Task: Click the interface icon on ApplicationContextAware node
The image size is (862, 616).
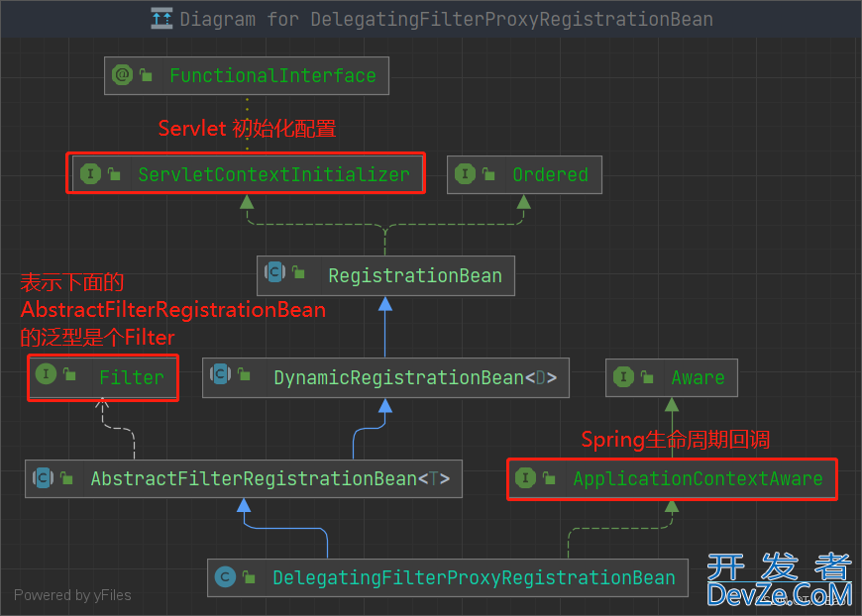Action: click(525, 477)
